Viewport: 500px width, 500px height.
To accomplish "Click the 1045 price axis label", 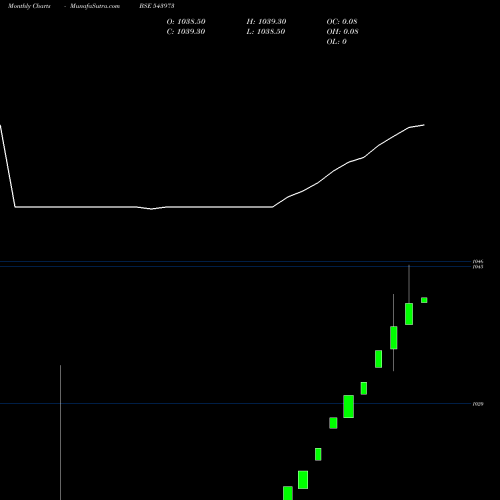I will (x=478, y=267).
